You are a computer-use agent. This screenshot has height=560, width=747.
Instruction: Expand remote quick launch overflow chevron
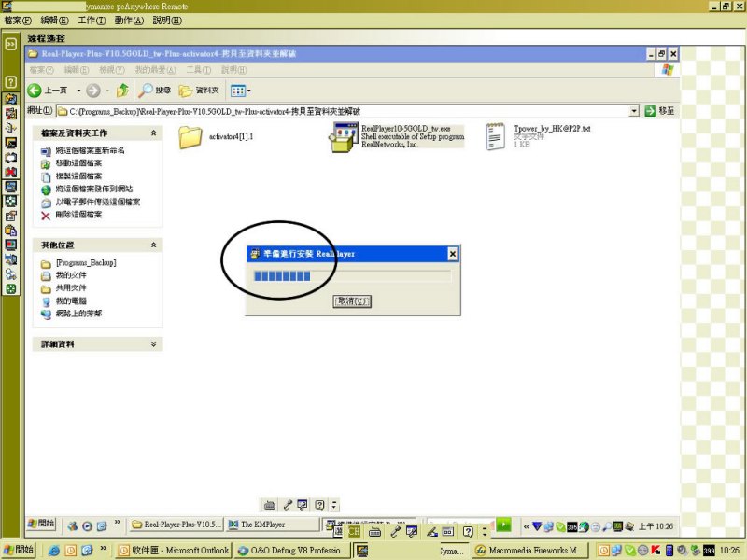tap(118, 523)
